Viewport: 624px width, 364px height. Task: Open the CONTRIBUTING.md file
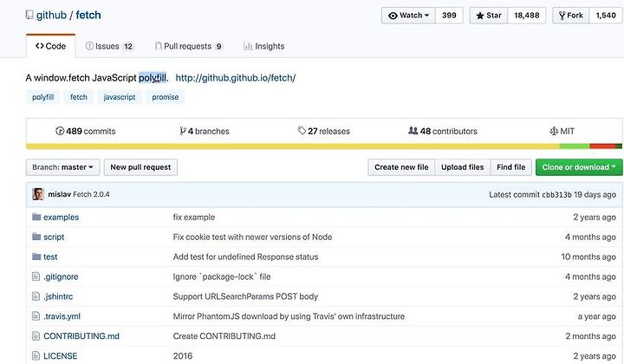pos(81,336)
